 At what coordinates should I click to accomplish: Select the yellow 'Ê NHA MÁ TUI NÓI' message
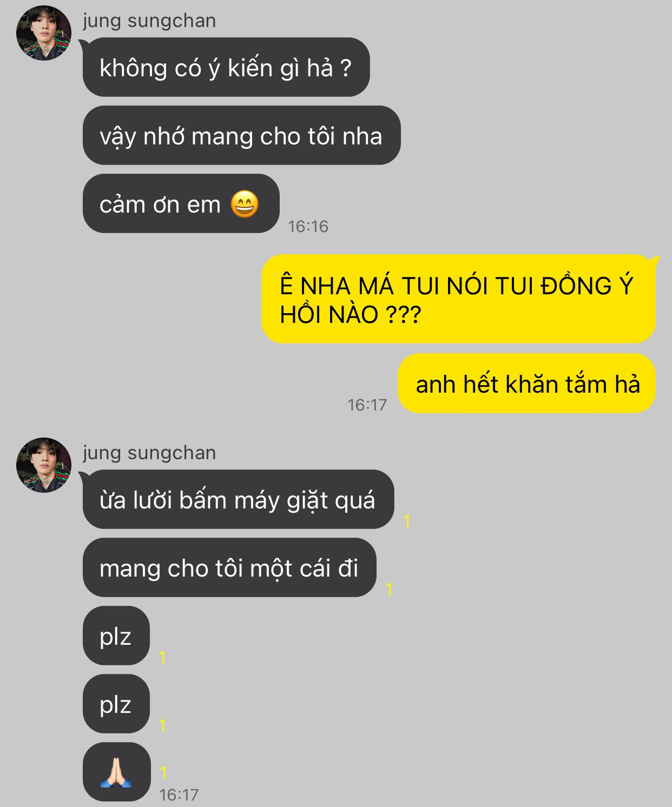458,299
